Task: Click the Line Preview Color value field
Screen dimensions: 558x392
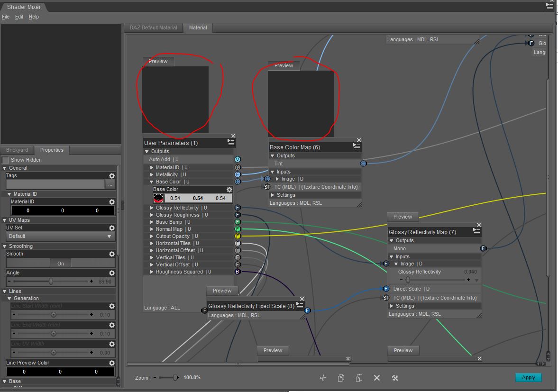Action: [x=60, y=372]
